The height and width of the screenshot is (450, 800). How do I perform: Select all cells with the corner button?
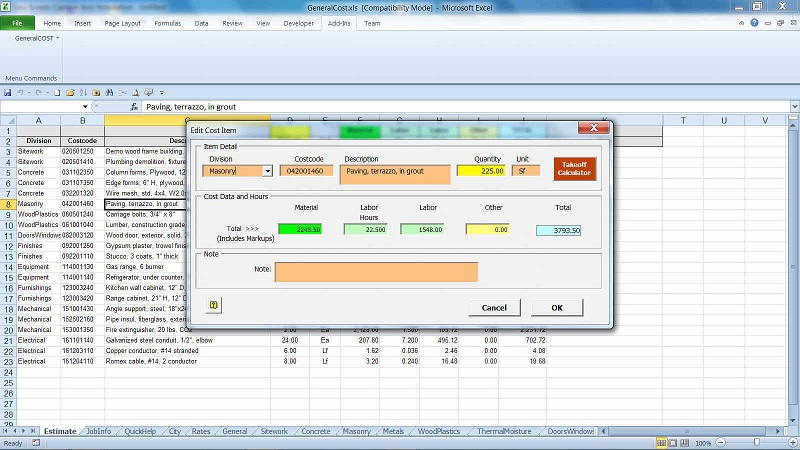[x=8, y=120]
